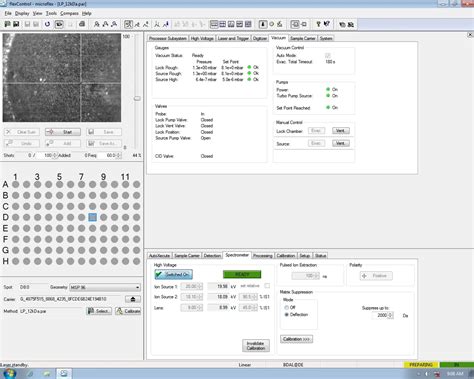474x379 pixels.
Task: Click the camera video toolbar icon
Action: pos(59,24)
